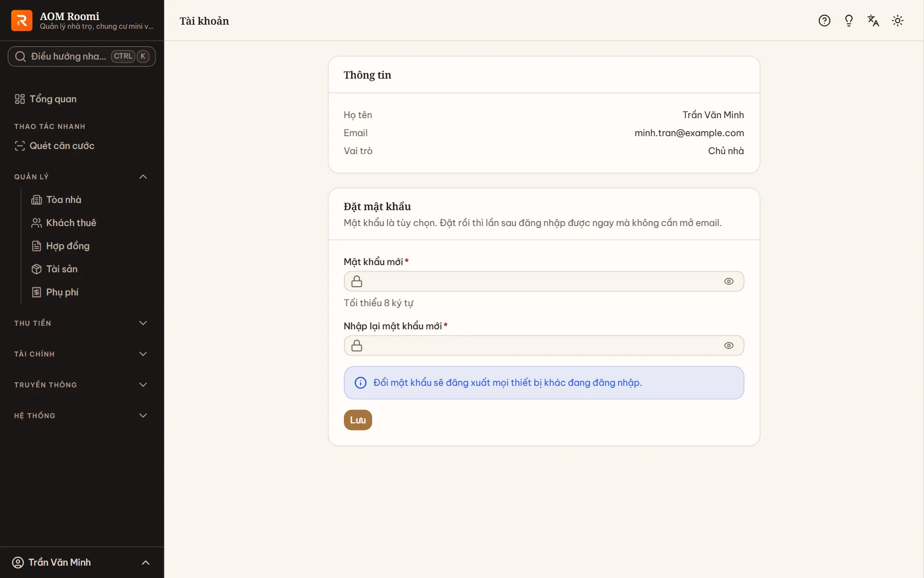Expand the THU TIỀN section
Viewport: 924px width, 578px height.
(143, 323)
